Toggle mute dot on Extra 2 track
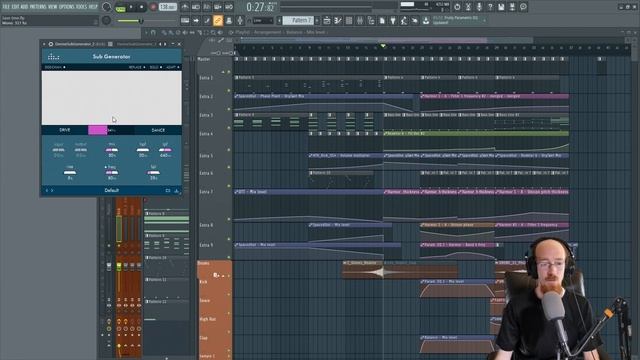This screenshot has width=640, height=360. [x=229, y=109]
